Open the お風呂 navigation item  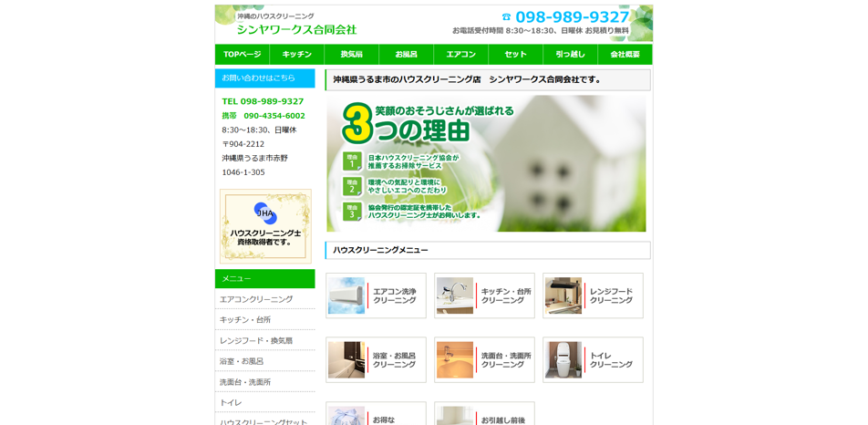click(407, 55)
